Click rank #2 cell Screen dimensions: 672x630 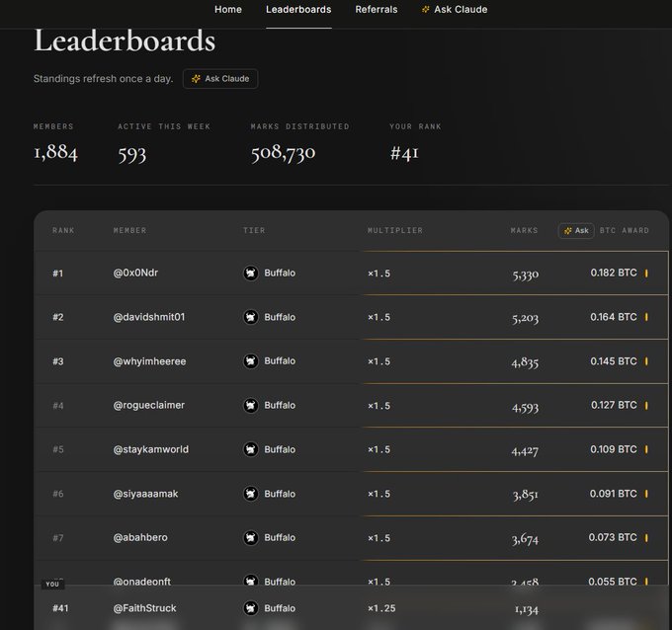(x=58, y=317)
